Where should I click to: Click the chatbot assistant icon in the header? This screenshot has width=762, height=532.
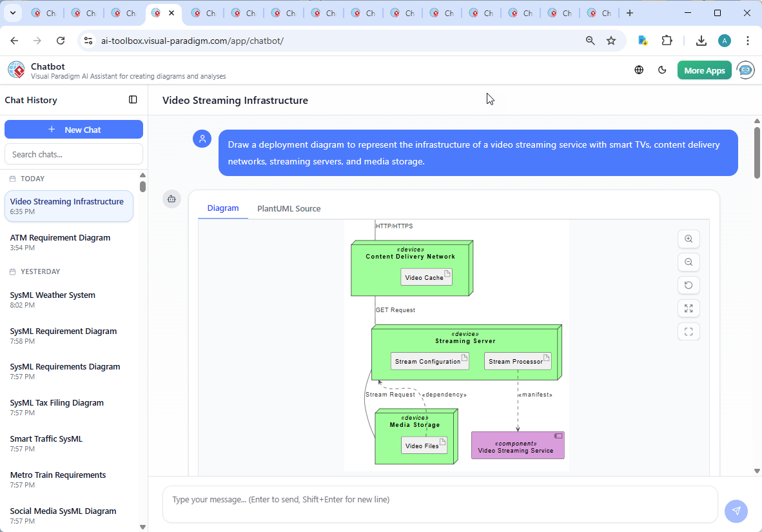[x=745, y=70]
